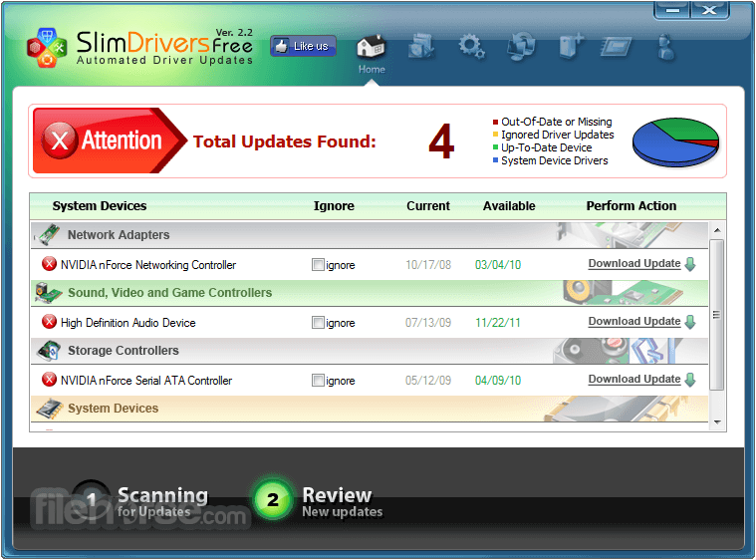Select the Storage Controllers category row
756x560 pixels.
(370, 351)
